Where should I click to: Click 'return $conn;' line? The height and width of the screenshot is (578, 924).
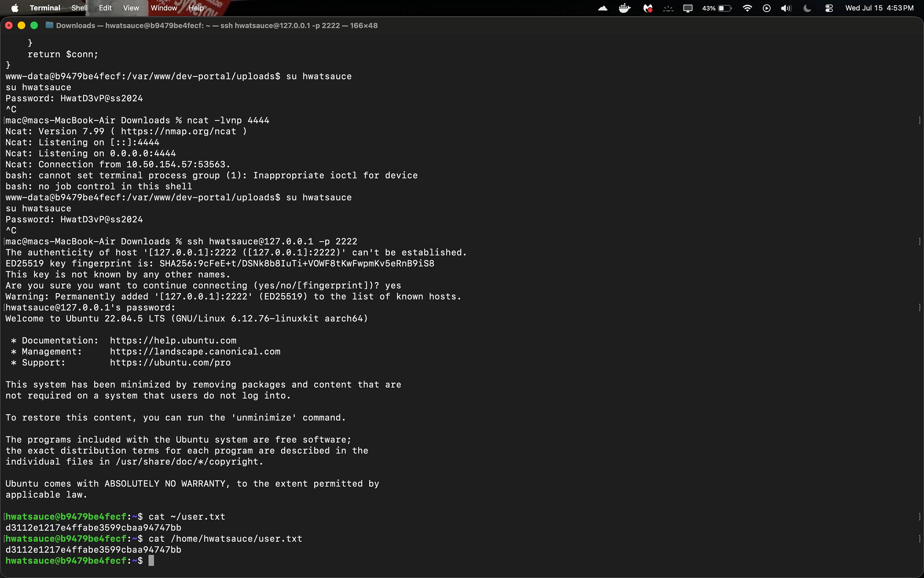click(63, 54)
